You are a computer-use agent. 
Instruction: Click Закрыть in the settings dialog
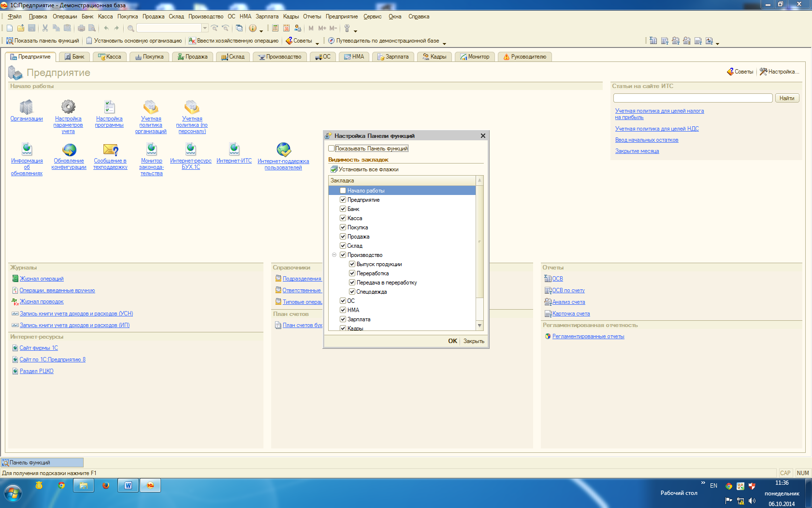pyautogui.click(x=474, y=341)
